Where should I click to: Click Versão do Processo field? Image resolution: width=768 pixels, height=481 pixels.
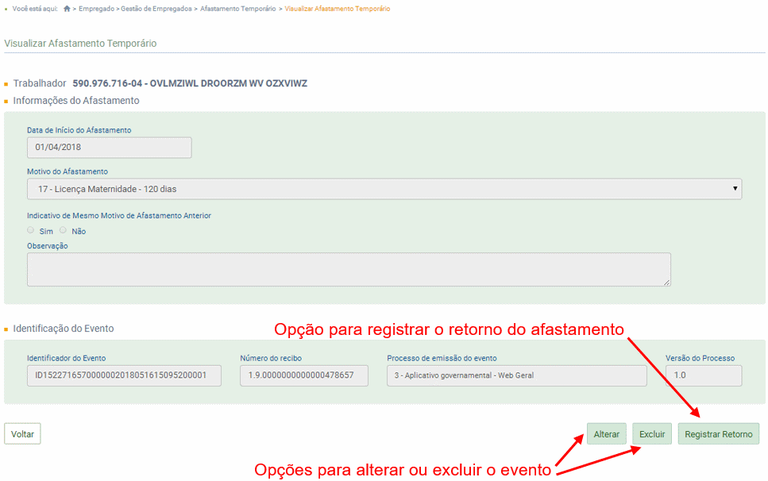coord(703,376)
